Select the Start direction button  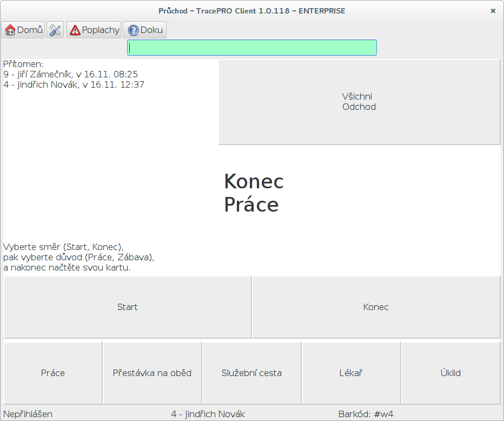click(127, 307)
